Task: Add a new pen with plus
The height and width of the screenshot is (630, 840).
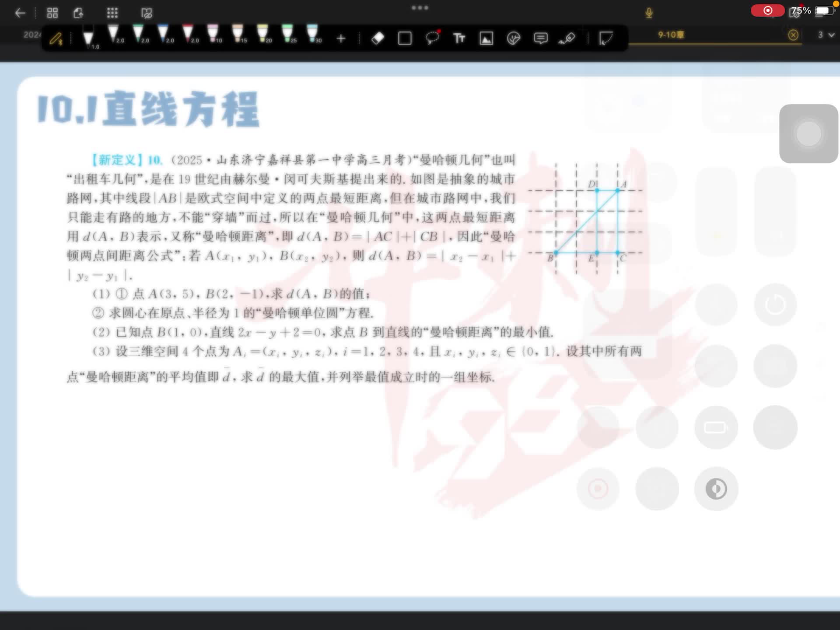Action: pyautogui.click(x=341, y=39)
